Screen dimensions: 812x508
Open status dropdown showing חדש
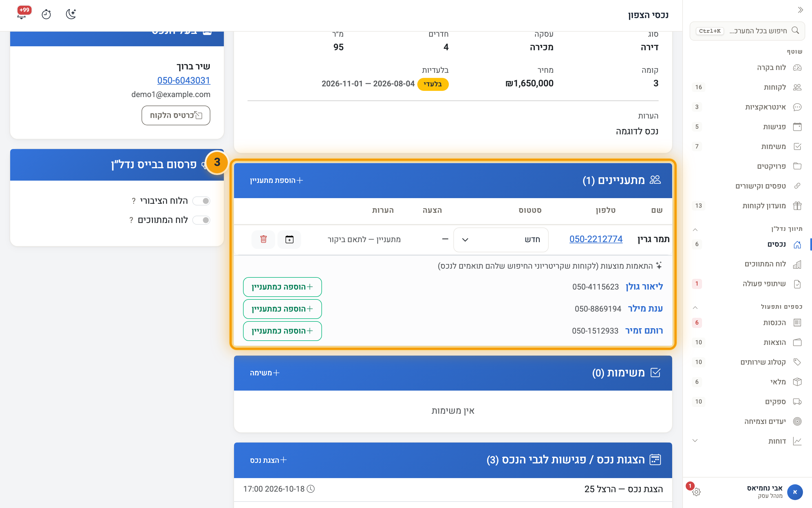(x=501, y=240)
